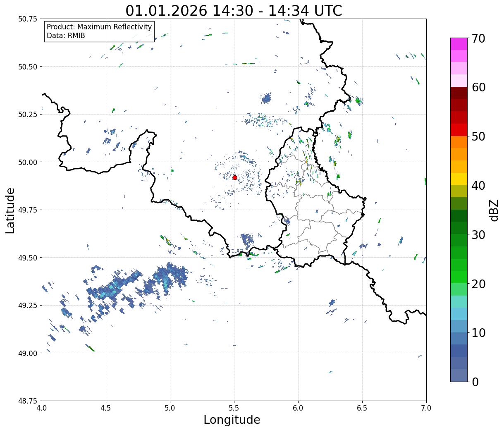This screenshot has height=430, width=504.
Task: Pick the magenta top colorbar swatch
Action: point(459,44)
